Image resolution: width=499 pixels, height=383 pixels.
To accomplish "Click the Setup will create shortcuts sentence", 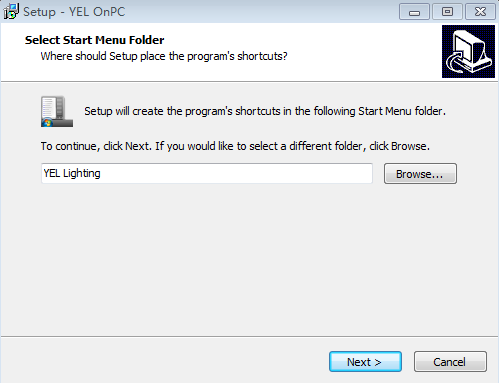I will 265,111.
